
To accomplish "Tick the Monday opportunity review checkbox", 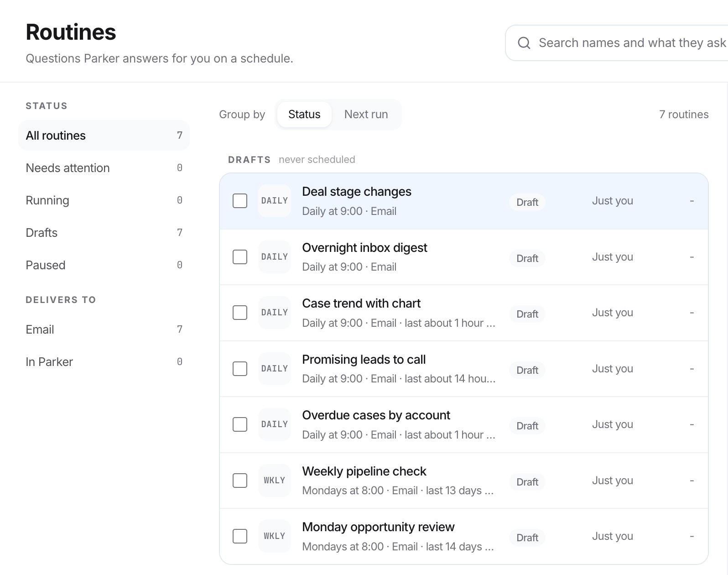I will point(240,536).
